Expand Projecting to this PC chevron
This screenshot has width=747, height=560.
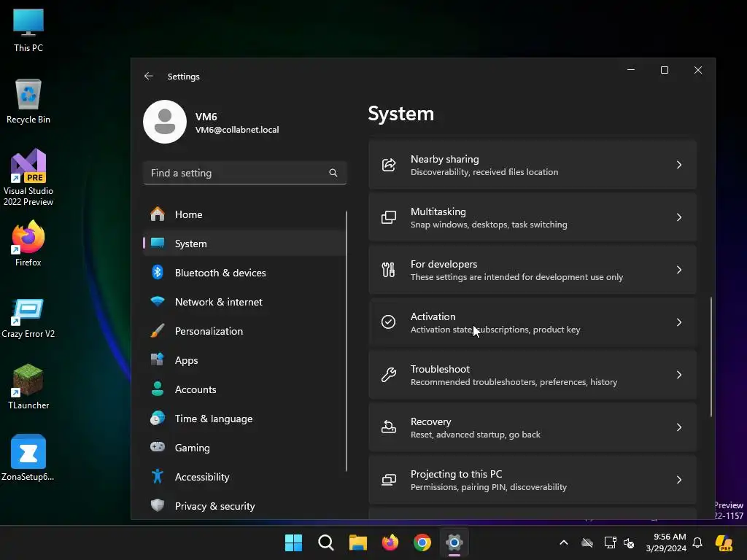[679, 480]
